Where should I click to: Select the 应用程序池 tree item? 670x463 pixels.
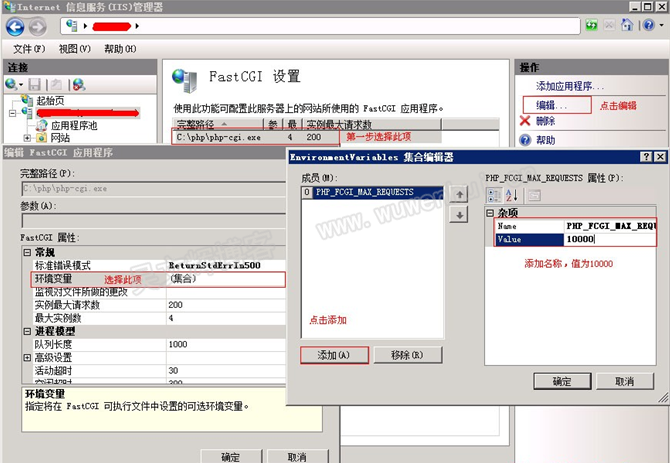[x=73, y=125]
